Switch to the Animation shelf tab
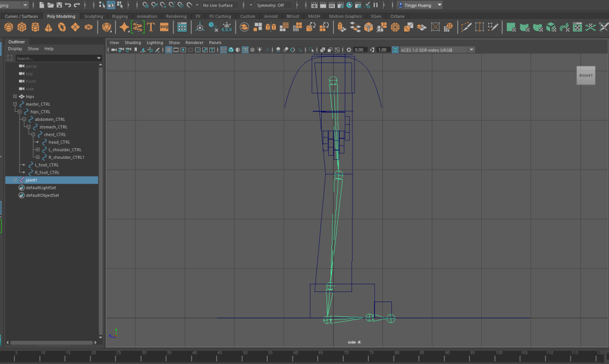Viewport: 609px width, 364px height. click(147, 16)
